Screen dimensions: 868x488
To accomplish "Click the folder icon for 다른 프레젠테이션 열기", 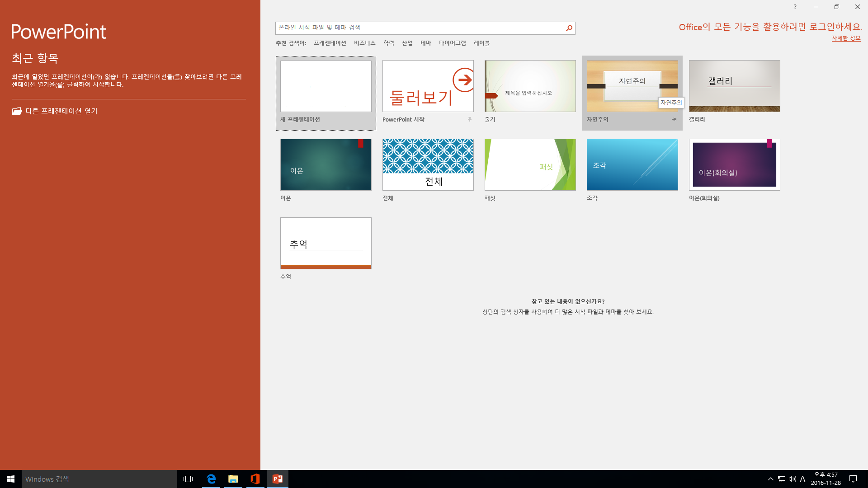I will point(17,111).
